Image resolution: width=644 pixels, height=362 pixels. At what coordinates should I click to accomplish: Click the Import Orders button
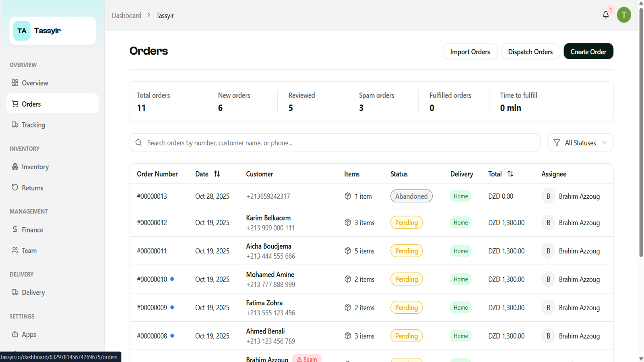pos(470,51)
